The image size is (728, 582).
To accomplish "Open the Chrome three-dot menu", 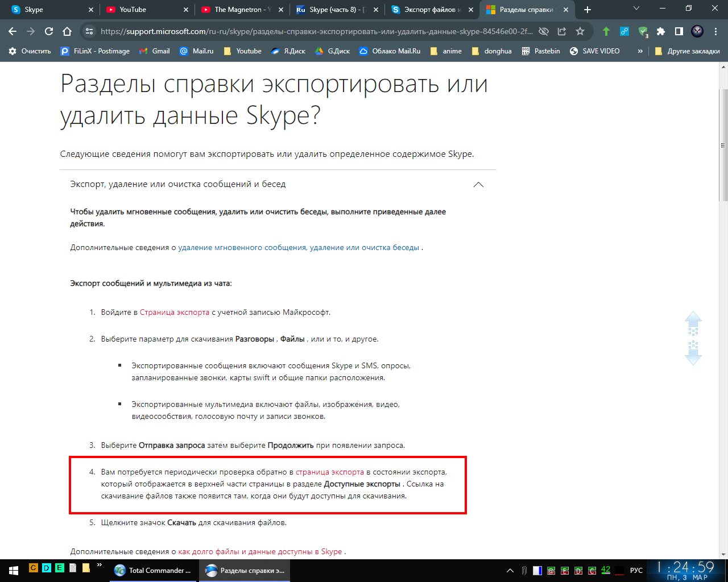I will (x=715, y=32).
